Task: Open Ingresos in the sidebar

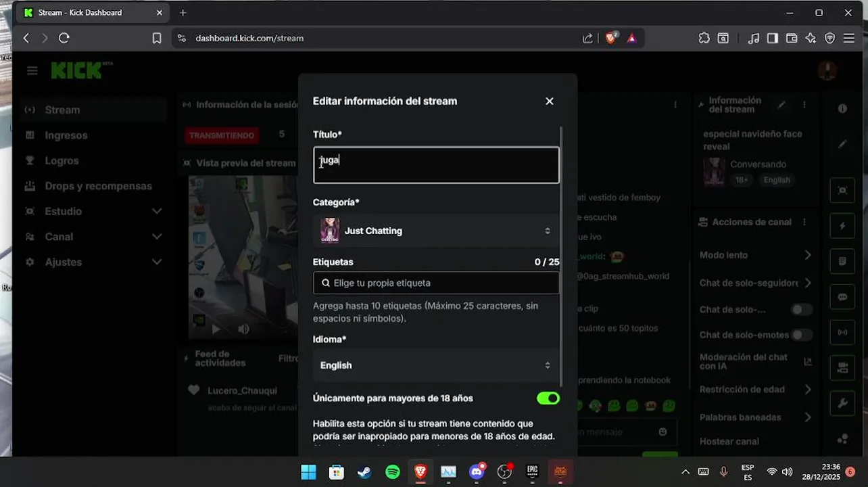Action: coord(94,135)
